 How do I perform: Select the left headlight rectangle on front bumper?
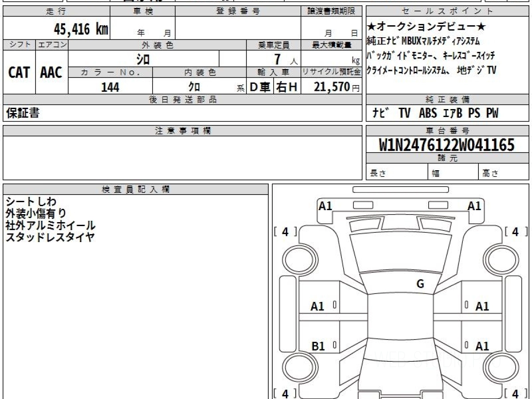[363, 205]
